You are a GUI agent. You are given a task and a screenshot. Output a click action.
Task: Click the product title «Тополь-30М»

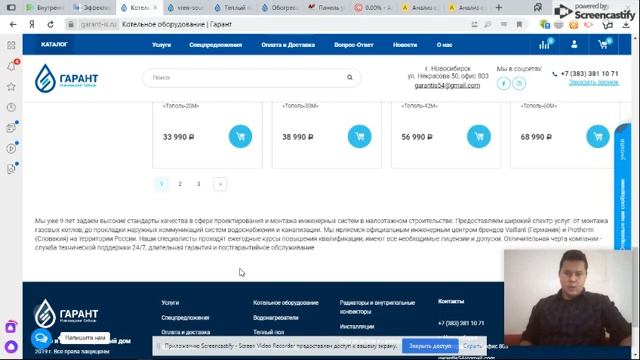point(300,106)
